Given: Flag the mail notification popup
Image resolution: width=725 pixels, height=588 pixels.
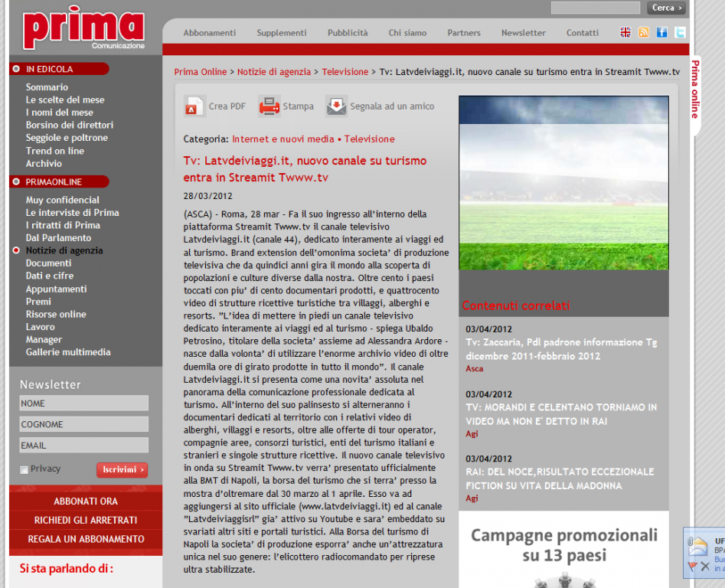Looking at the screenshot, I should (692, 567).
